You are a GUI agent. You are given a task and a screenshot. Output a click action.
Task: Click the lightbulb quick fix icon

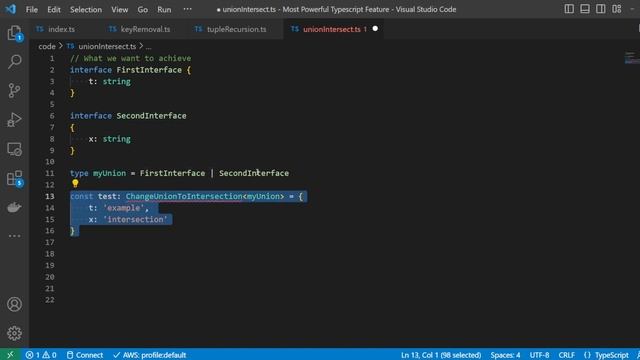click(75, 184)
